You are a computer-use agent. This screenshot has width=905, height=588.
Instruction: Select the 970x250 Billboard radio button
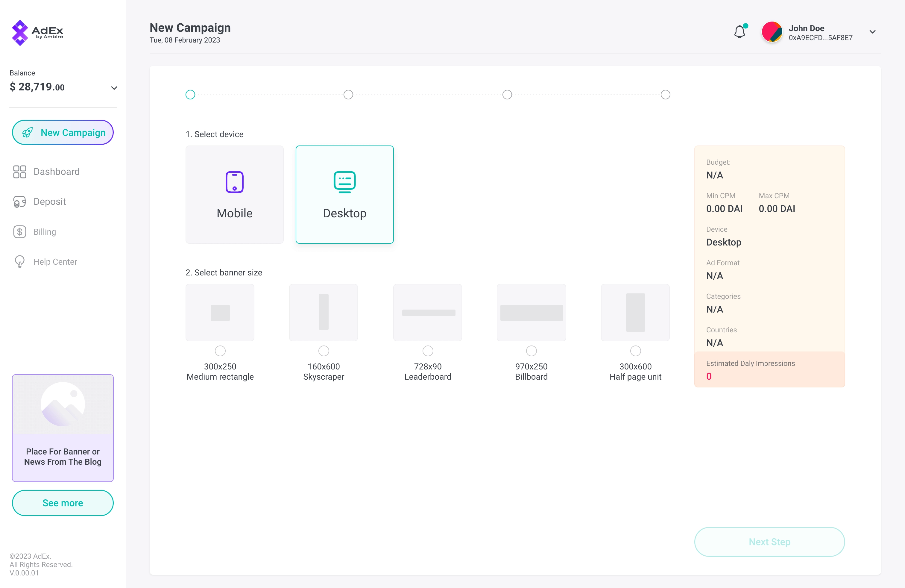531,350
